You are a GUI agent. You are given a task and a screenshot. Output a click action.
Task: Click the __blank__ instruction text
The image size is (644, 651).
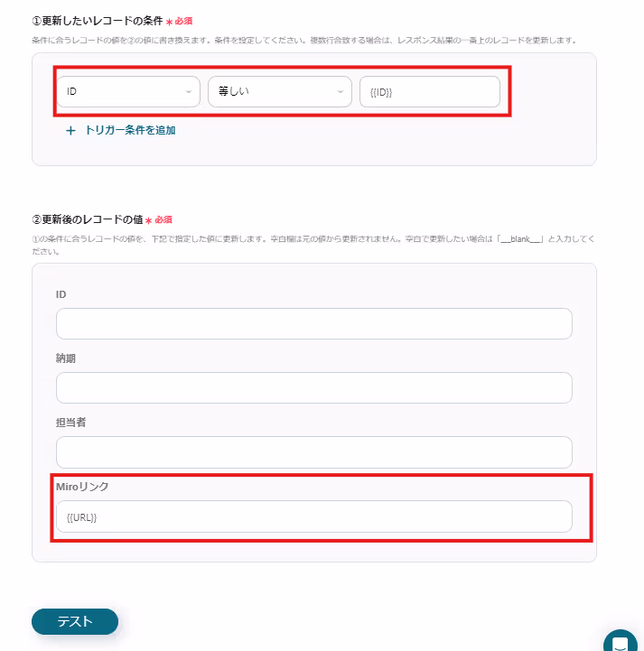(520, 239)
